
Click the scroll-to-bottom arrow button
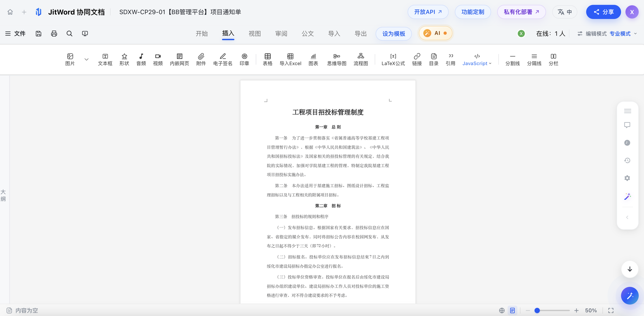pos(630,269)
